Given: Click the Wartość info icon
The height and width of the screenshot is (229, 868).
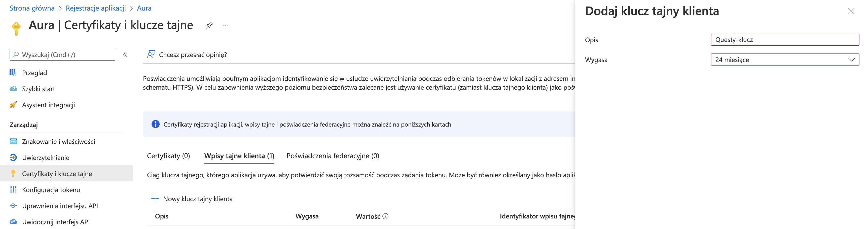Looking at the screenshot, I should click(x=385, y=216).
